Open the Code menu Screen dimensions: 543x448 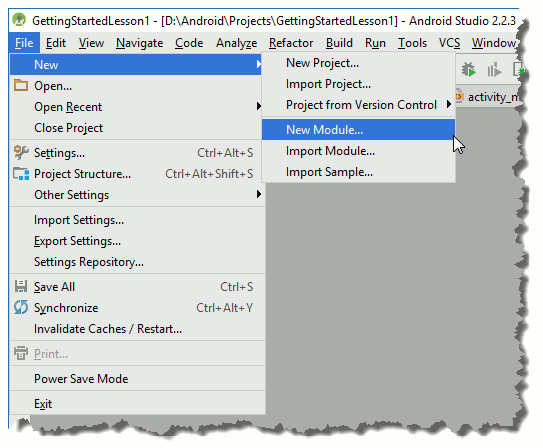(189, 43)
